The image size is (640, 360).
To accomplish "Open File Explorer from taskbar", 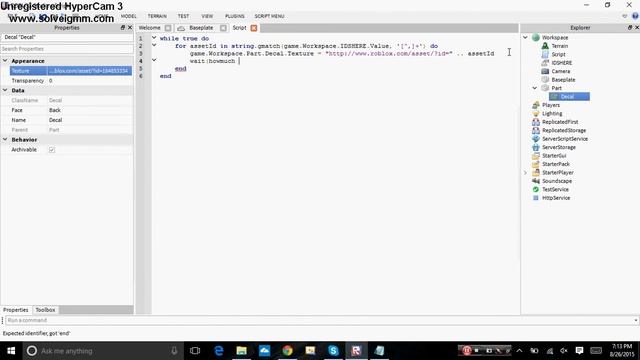I will (x=242, y=351).
